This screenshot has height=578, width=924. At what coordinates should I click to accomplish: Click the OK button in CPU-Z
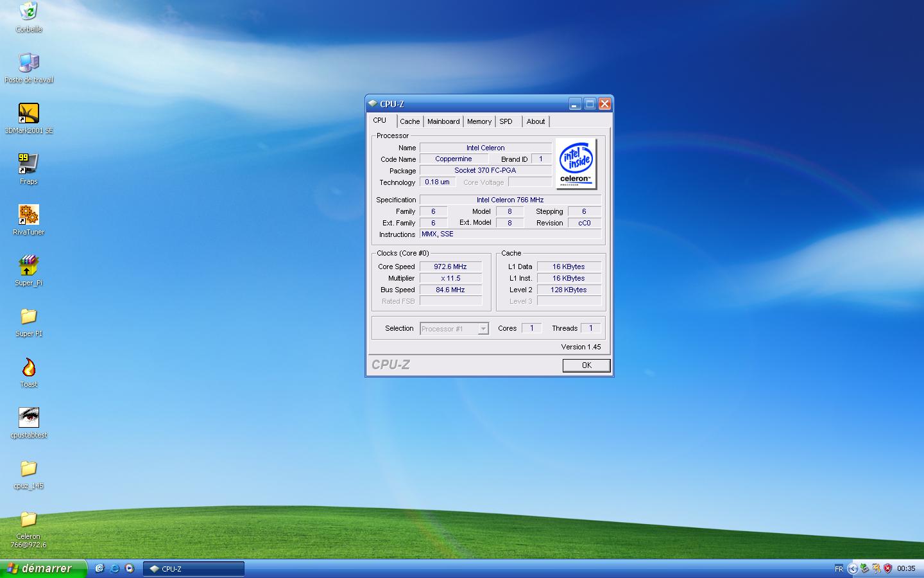[x=586, y=365]
